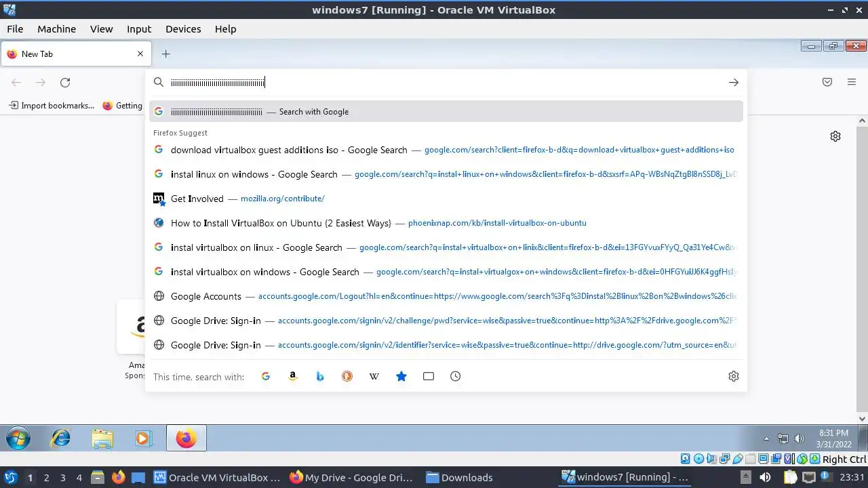Open the VirtualBox Devices menu
Viewport: 868px width, 488px height.
coord(183,29)
